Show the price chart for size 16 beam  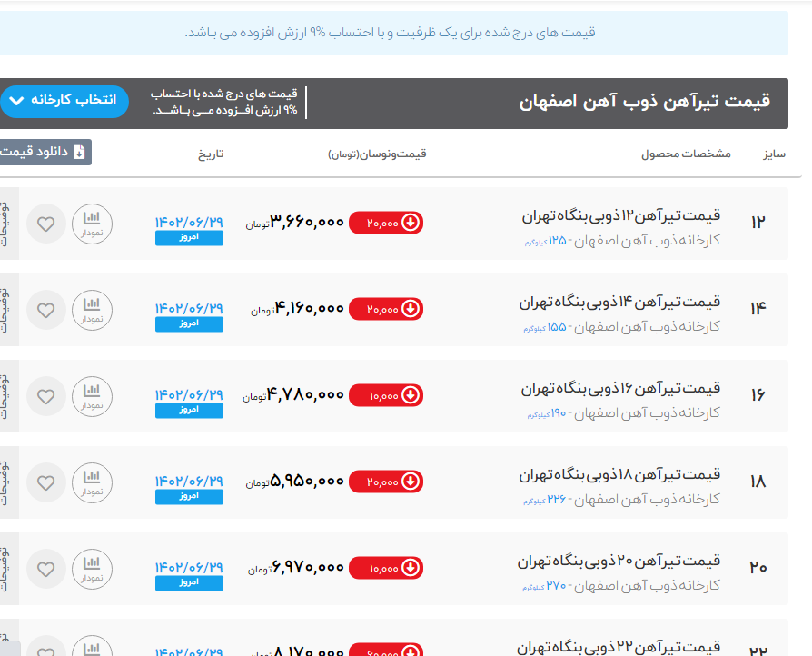click(x=92, y=395)
